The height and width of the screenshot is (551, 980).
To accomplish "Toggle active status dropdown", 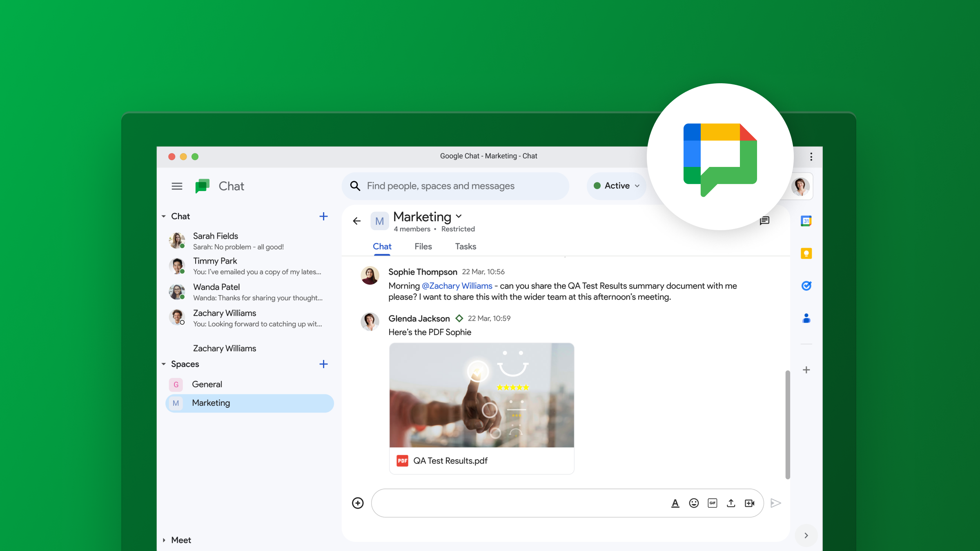I will 616,186.
